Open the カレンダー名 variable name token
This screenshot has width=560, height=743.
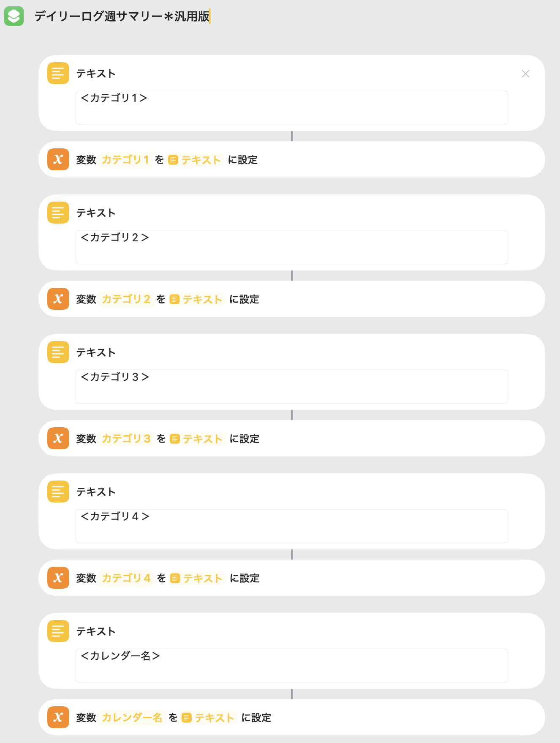(132, 718)
